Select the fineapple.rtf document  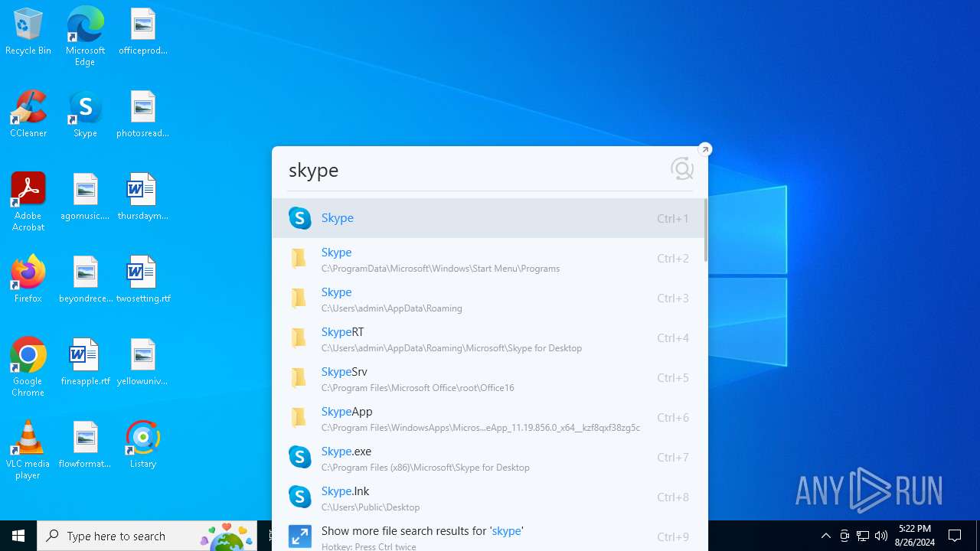85,362
